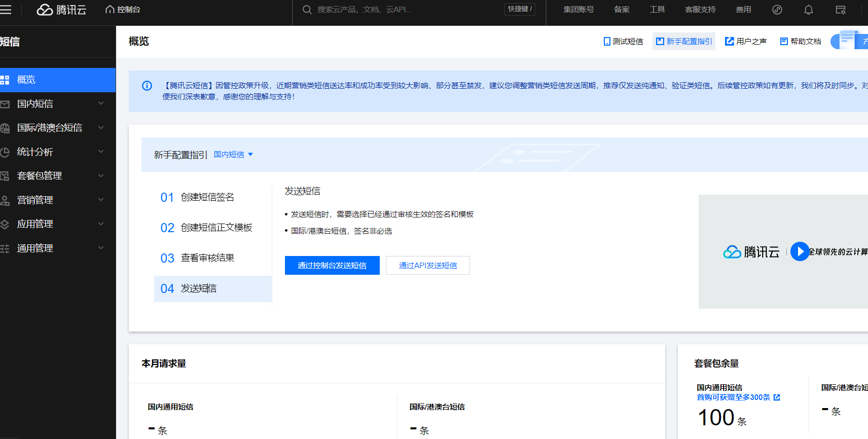This screenshot has height=439, width=868.
Task: Expand the 统计分析 chevron
Action: coord(101,152)
